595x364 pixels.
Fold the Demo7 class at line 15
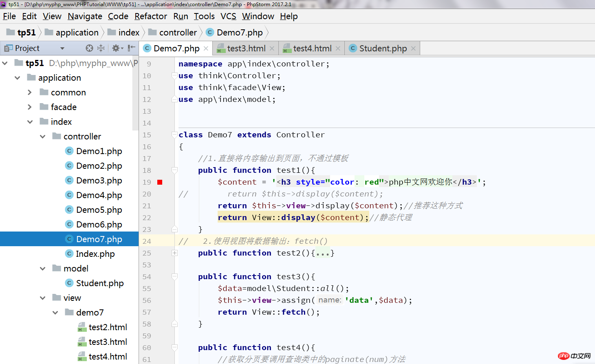pos(174,135)
